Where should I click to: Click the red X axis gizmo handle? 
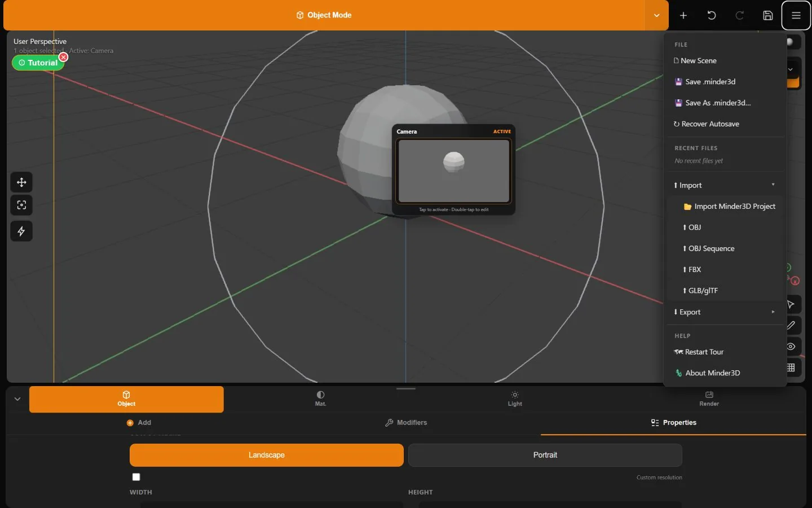coord(795,281)
